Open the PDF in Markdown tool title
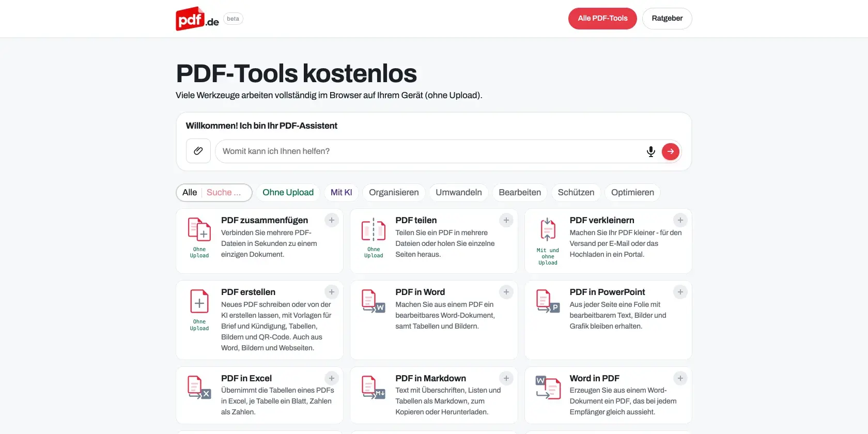This screenshot has height=434, width=868. pos(430,378)
